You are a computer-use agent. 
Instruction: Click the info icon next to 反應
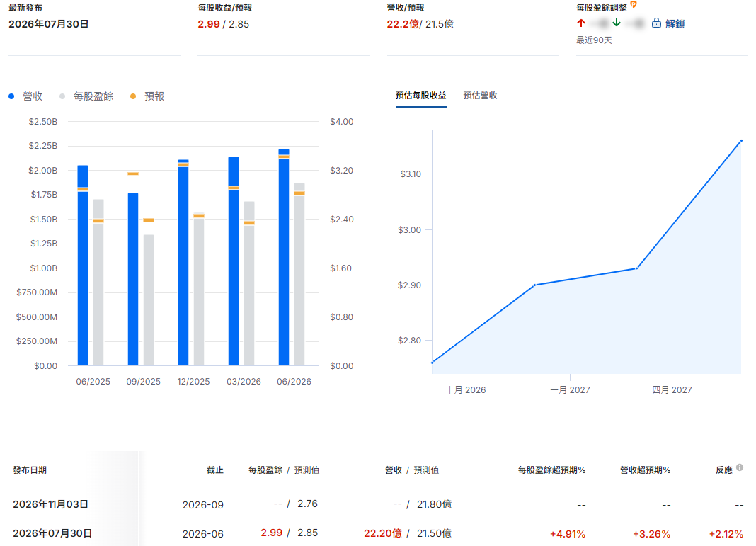[x=740, y=467]
